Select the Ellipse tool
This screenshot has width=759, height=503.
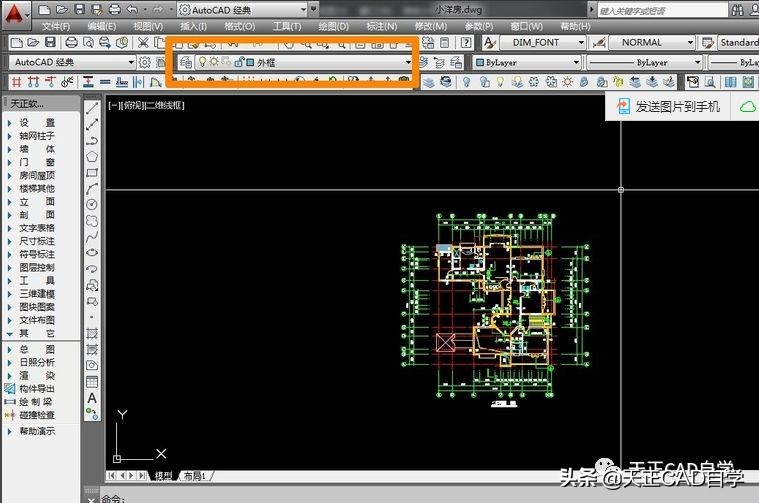pos(92,253)
